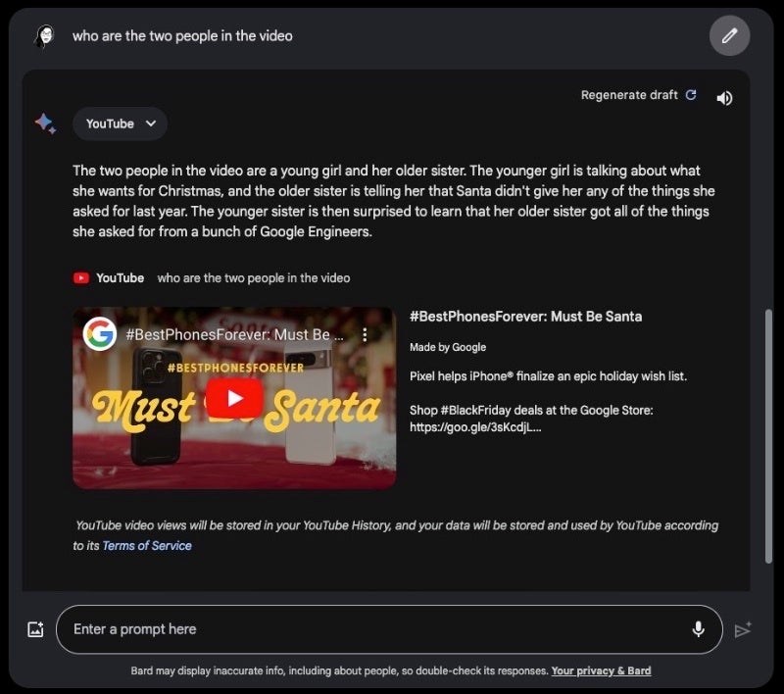Screen dimensions: 784x694
Task: Click the edit prompt pencil icon
Action: (729, 36)
